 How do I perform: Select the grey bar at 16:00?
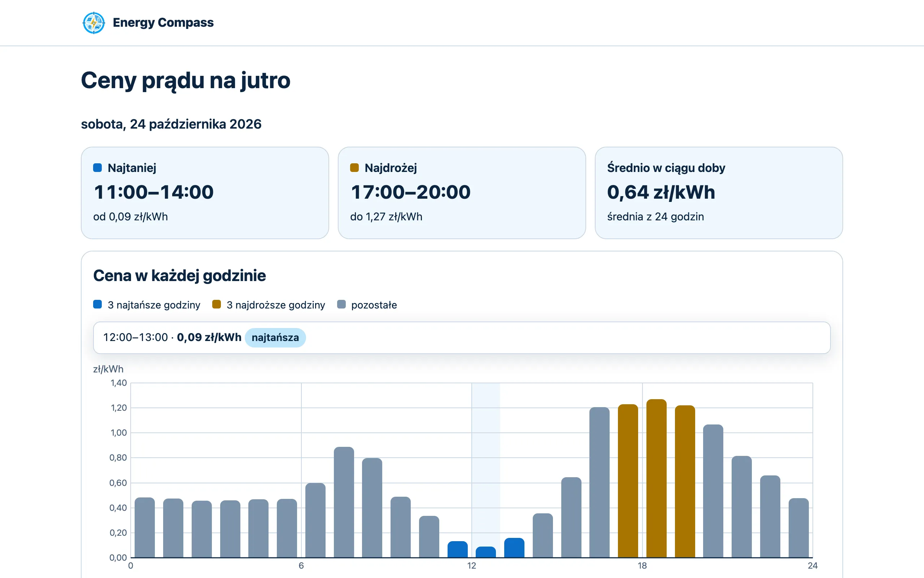pyautogui.click(x=600, y=482)
